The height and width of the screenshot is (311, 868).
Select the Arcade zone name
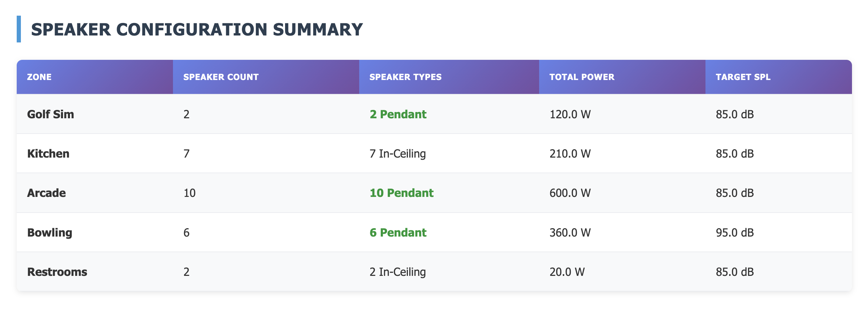(x=46, y=193)
